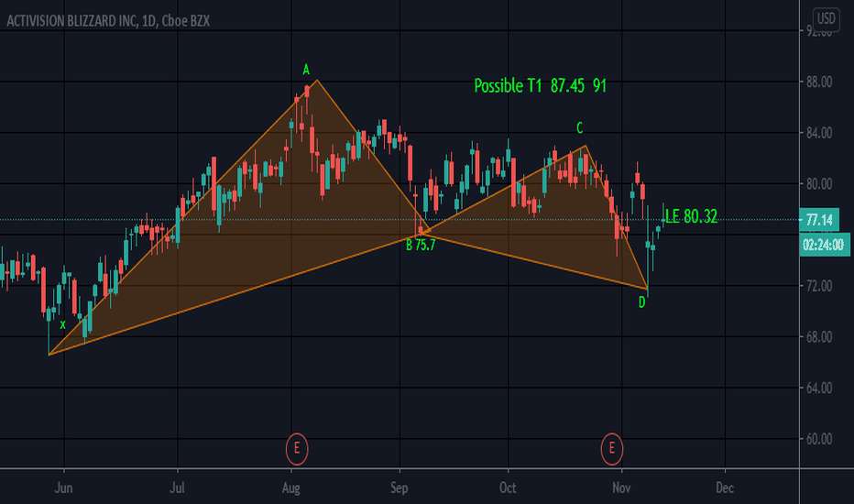
Task: Select the 'Possible T1 87.45 91' annotation
Action: pos(541,85)
